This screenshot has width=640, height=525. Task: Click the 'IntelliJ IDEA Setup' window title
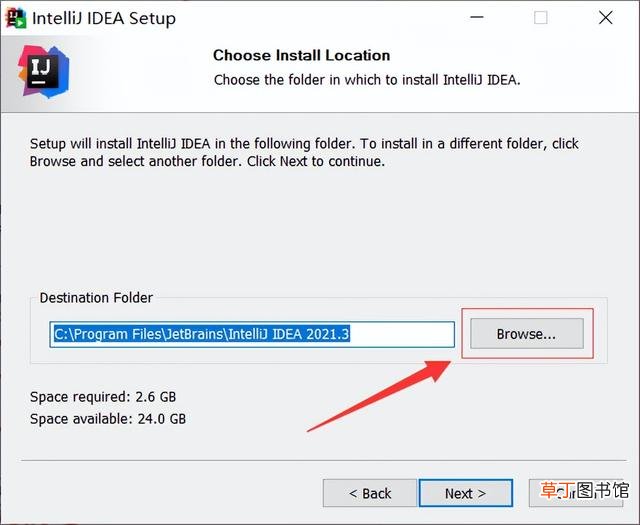pos(104,19)
